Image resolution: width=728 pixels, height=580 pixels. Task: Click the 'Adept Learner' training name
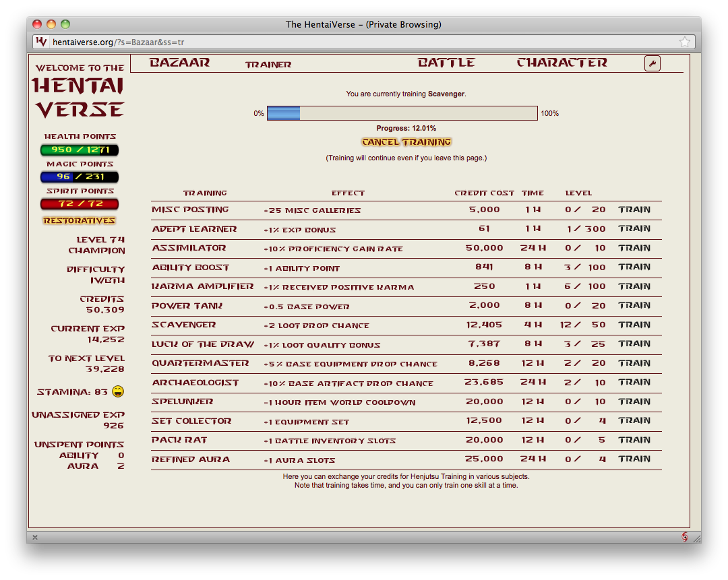coord(194,229)
